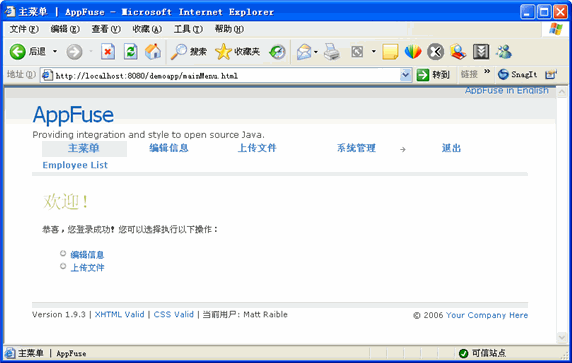The width and height of the screenshot is (572, 363).
Task: Expand the dropdown next to gray square icon
Action: [x=374, y=51]
